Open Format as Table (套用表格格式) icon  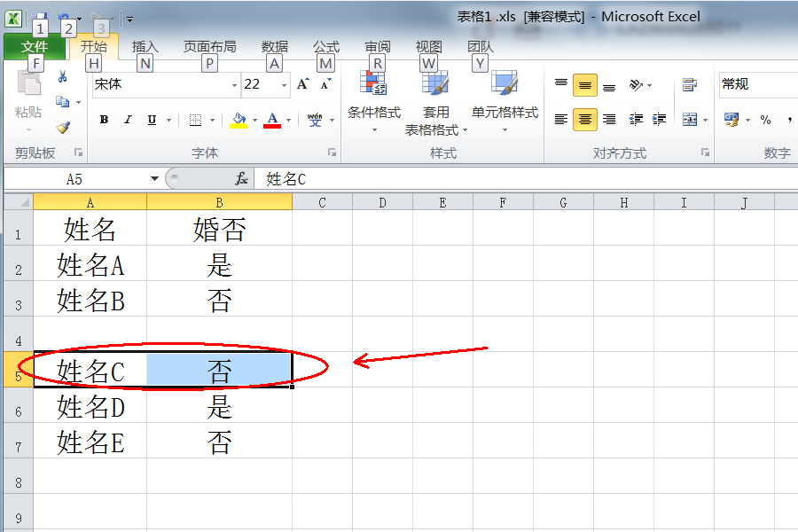coord(435,83)
